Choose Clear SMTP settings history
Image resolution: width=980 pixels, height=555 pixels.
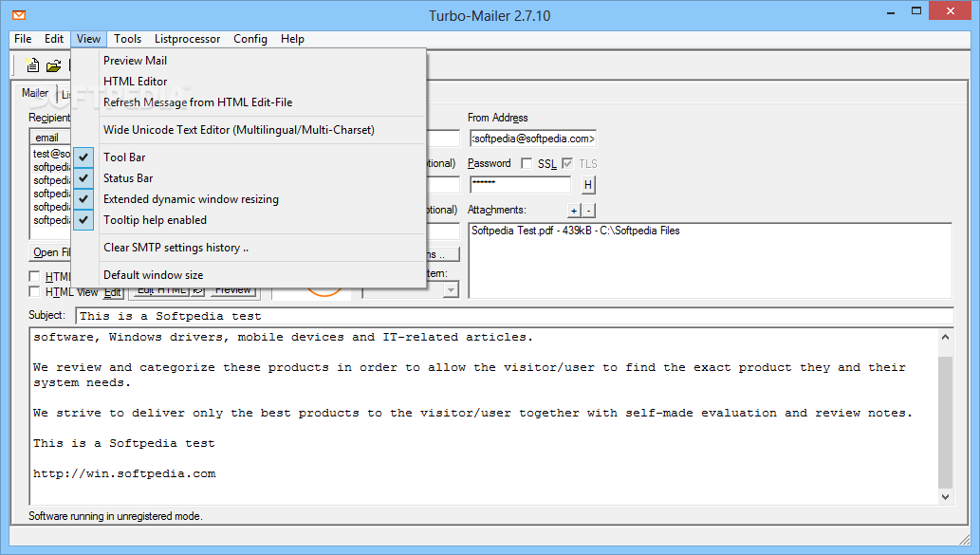click(x=249, y=248)
